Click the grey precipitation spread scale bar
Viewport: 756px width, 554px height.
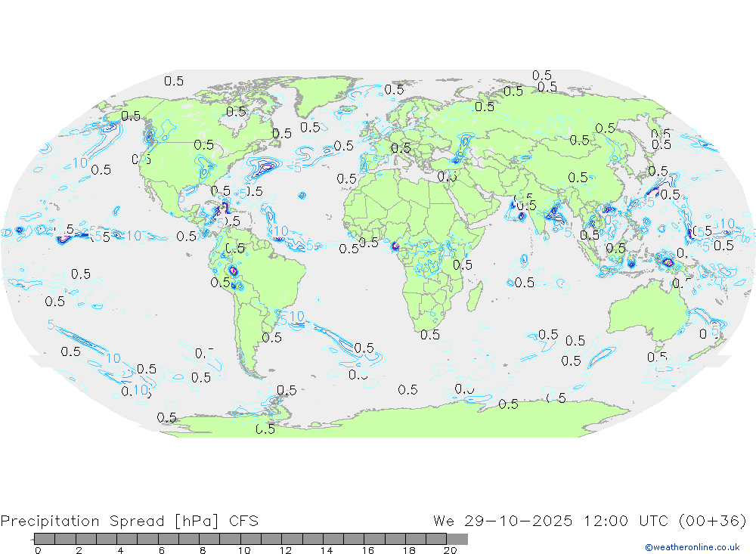251,539
